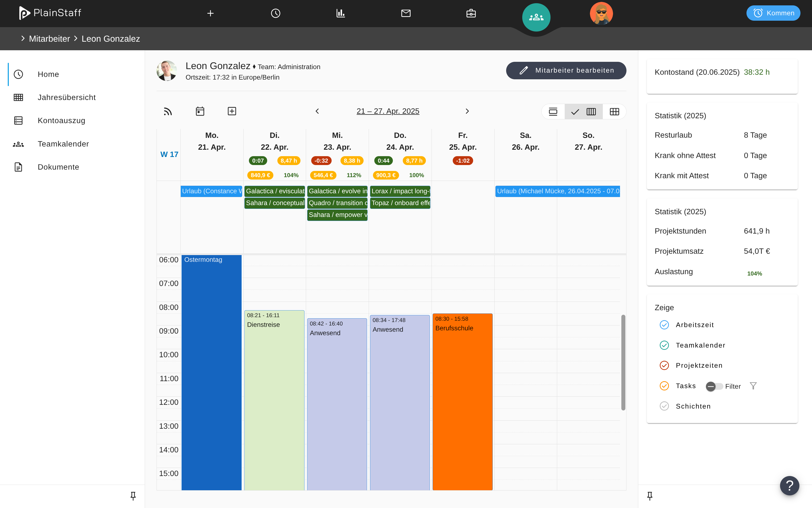Go to previous week arrow

coord(317,111)
